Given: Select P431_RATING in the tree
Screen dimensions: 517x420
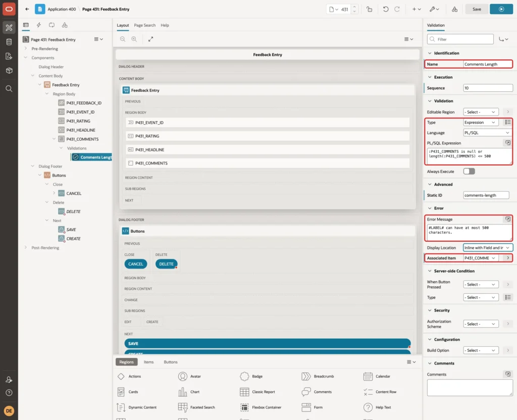Looking at the screenshot, I should [78, 121].
